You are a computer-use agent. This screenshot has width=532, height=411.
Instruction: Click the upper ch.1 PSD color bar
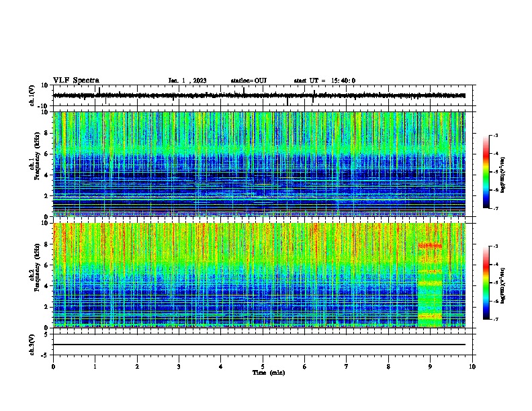point(486,172)
